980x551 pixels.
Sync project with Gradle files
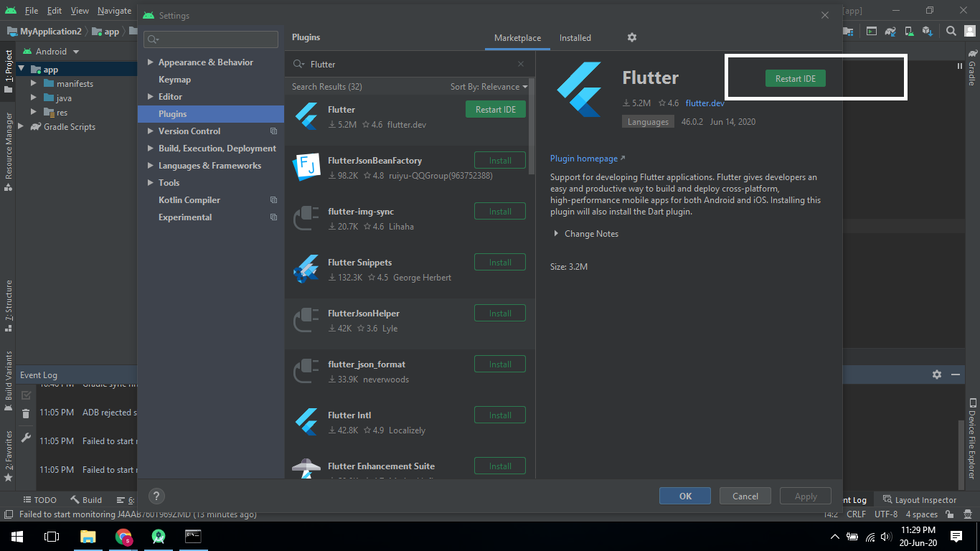coord(890,31)
